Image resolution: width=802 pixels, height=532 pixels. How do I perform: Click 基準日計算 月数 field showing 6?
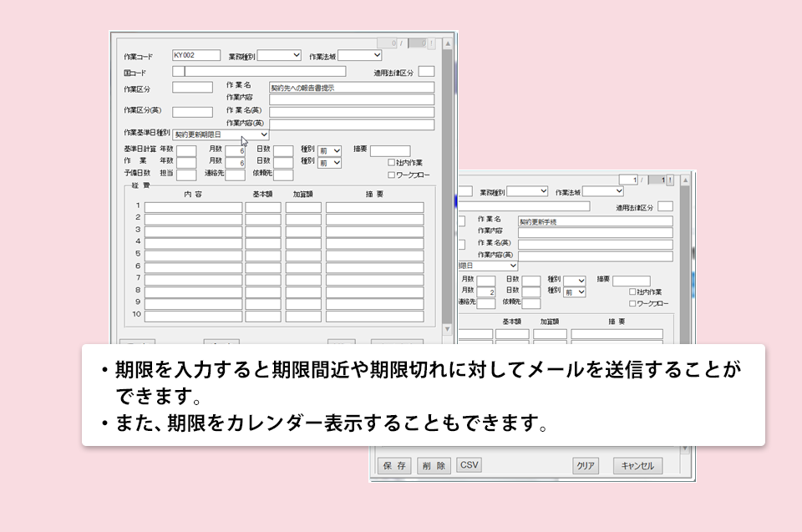point(236,151)
